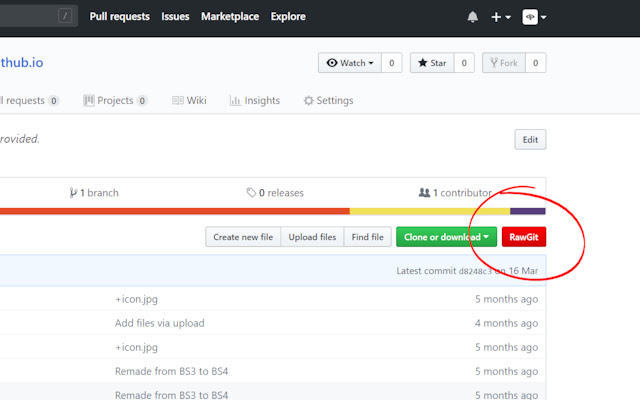This screenshot has height=400, width=640.
Task: Switch to the Wiki tab
Action: coord(189,100)
